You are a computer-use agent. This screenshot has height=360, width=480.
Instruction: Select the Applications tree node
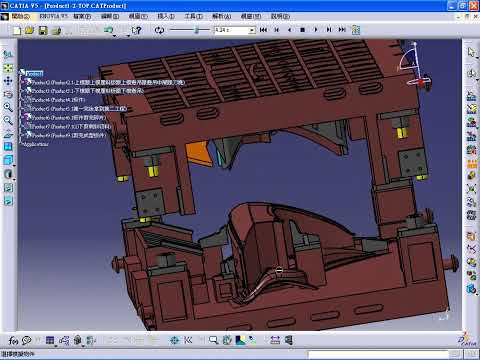point(36,144)
